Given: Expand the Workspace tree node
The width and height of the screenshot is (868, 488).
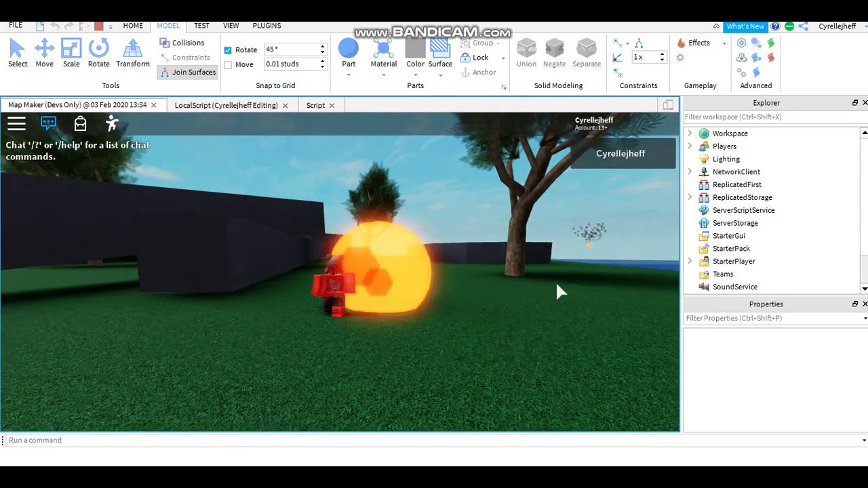Looking at the screenshot, I should [690, 134].
